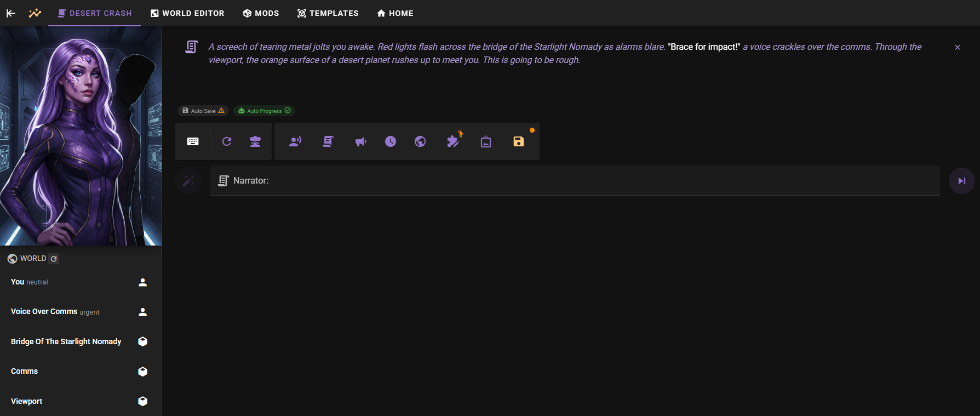Open the actor dialogue speaking-person icon
Viewport: 980px width, 416px height.
[295, 141]
